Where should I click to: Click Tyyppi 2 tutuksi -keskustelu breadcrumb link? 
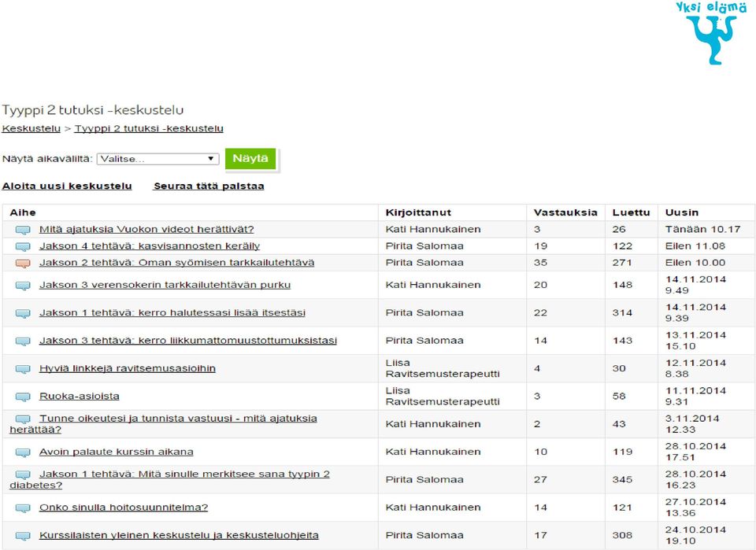coord(149,128)
